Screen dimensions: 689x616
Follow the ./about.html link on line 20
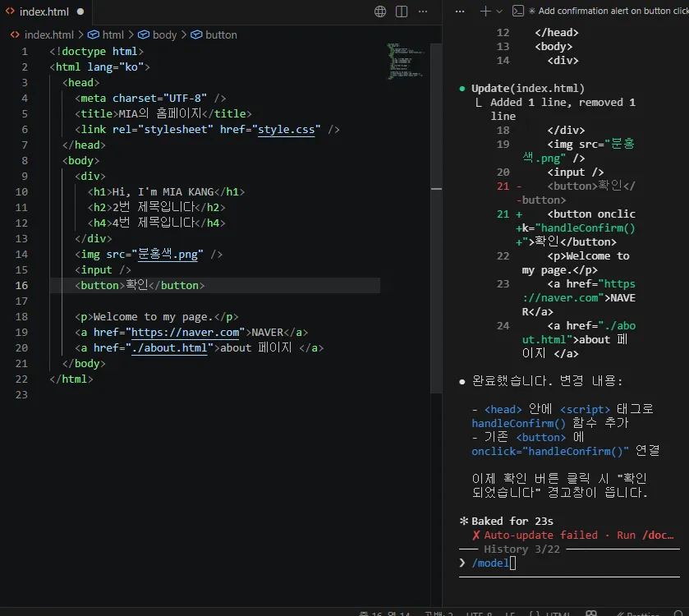pos(169,348)
